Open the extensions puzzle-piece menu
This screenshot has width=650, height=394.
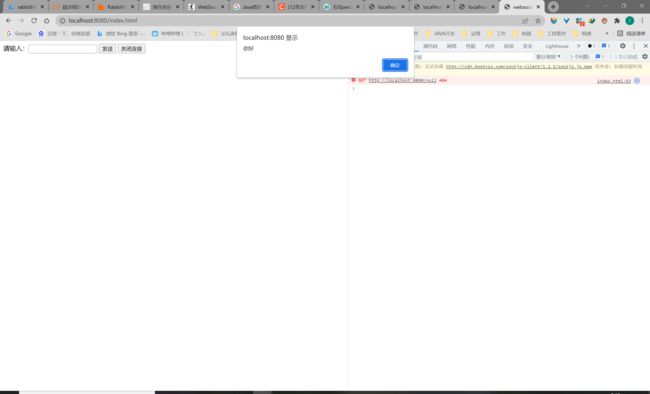pos(617,20)
